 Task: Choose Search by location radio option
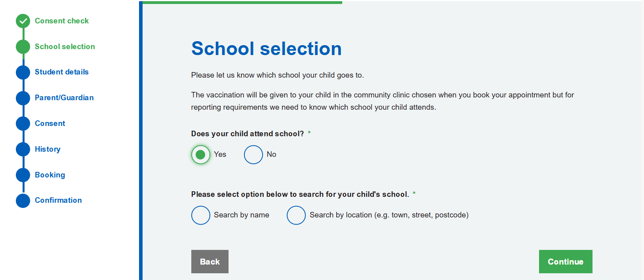[296, 215]
